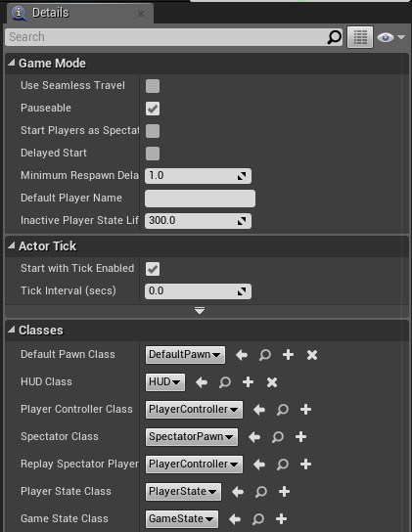Click the Minimum Respawn Delay value field
Viewport: 412px width, 532px height.
coord(198,176)
